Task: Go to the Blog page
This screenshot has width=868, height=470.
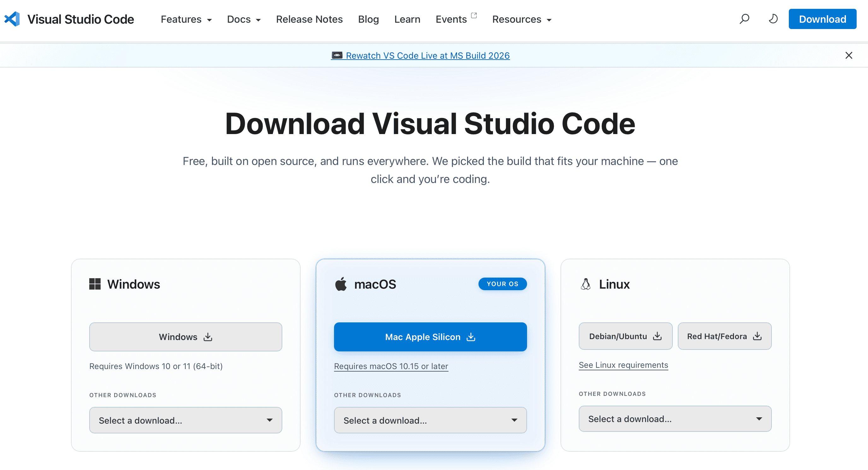Action: 368,19
